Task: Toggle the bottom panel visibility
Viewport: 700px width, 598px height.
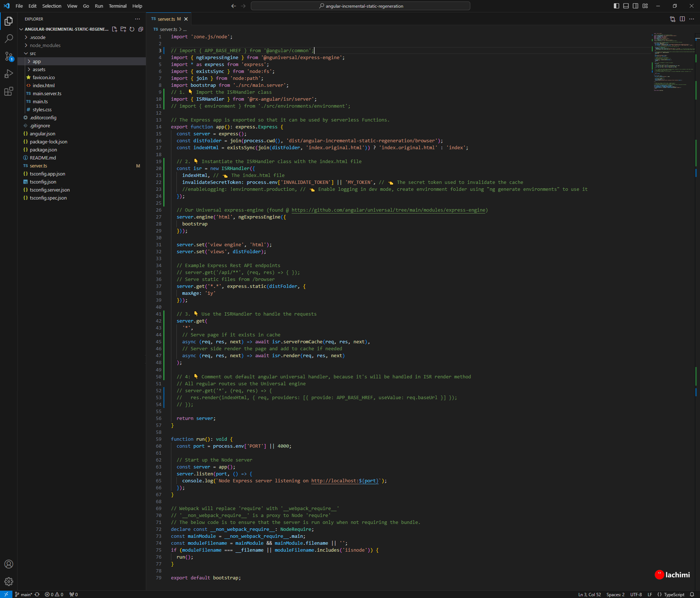Action: 626,6
